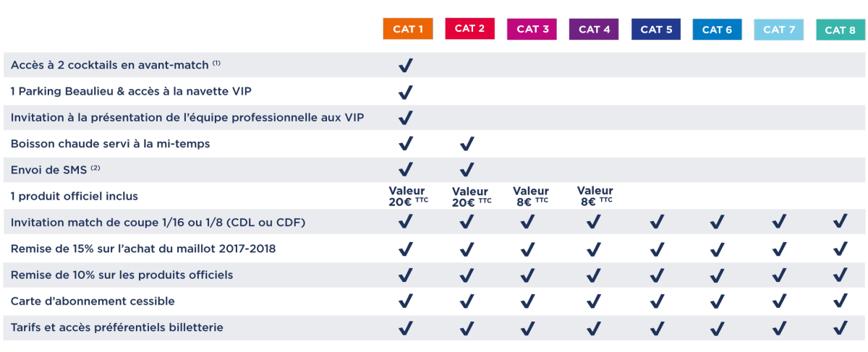
Task: Click the Parking Beaulieu checkmark under CAT 1
Action: click(x=406, y=93)
